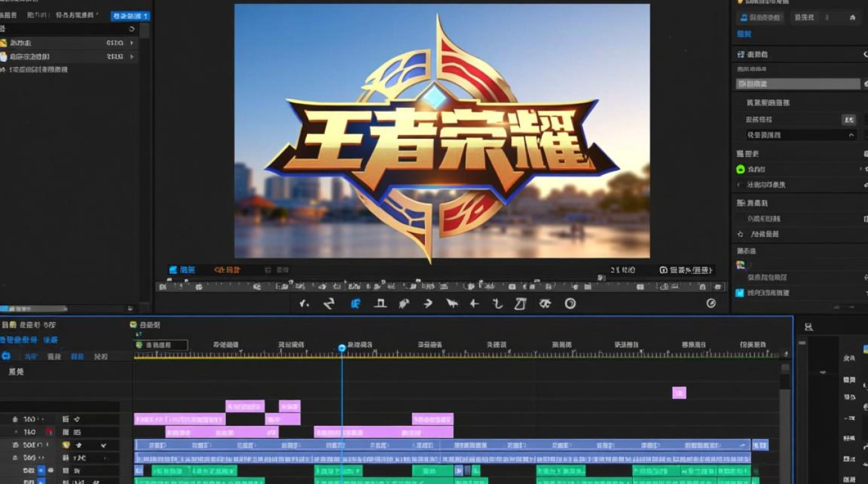The width and height of the screenshot is (868, 484).
Task: Click the logo preview image in the viewer
Action: (x=442, y=131)
